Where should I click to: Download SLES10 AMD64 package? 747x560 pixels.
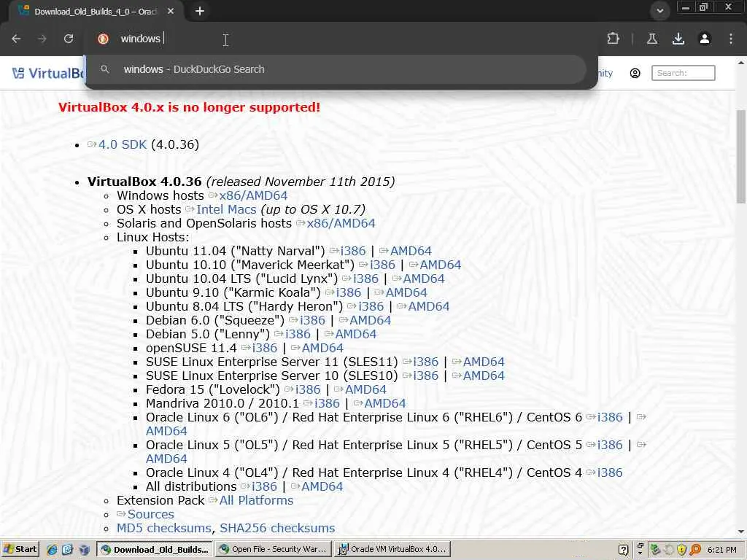point(484,376)
